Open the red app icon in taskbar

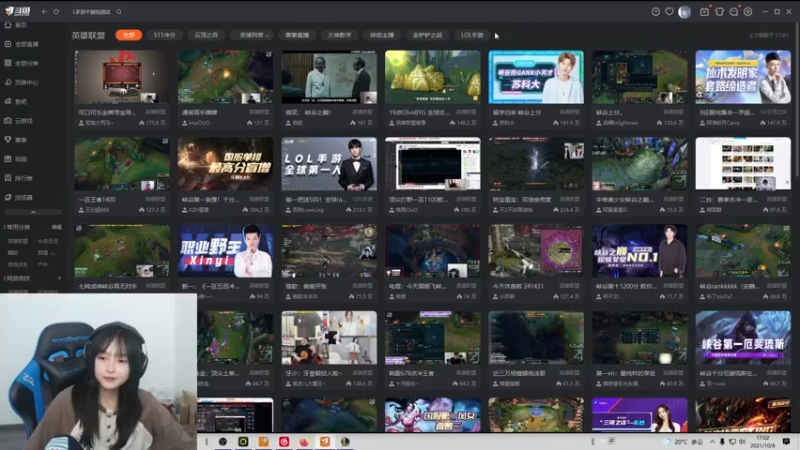coord(284,442)
